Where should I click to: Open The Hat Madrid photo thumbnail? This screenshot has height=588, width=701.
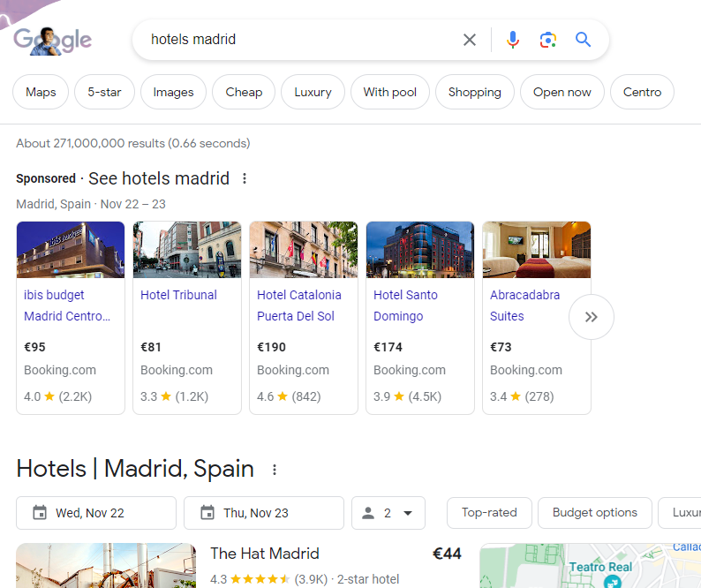(x=106, y=565)
